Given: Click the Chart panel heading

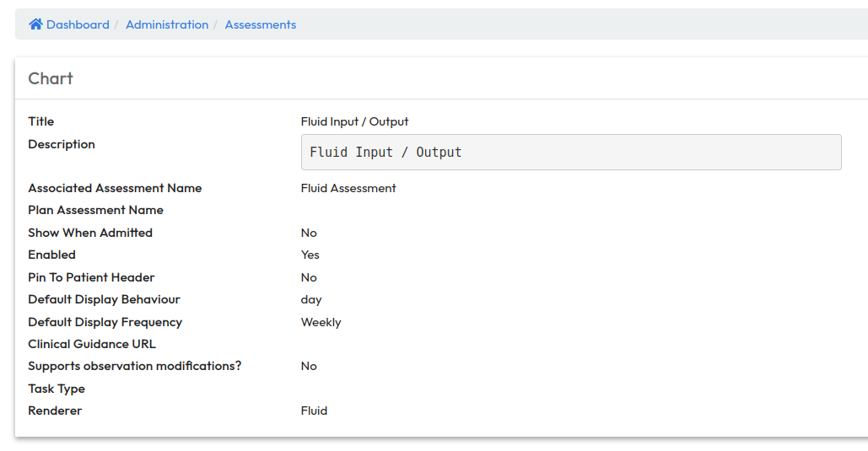Looking at the screenshot, I should [51, 78].
